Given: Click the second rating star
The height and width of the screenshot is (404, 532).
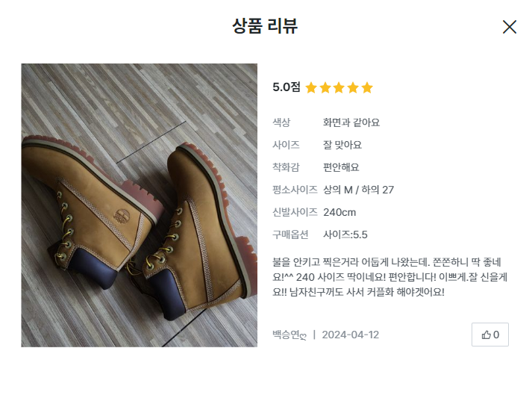Looking at the screenshot, I should point(325,87).
